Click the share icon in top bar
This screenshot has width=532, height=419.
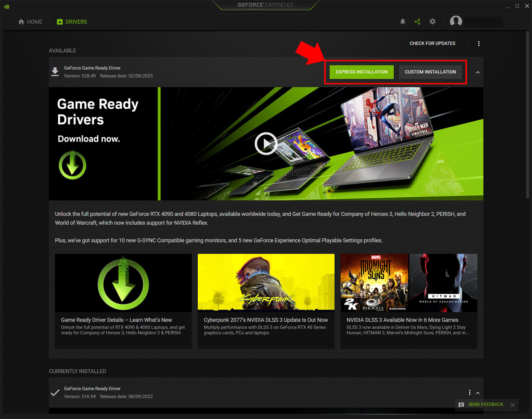pyautogui.click(x=417, y=22)
